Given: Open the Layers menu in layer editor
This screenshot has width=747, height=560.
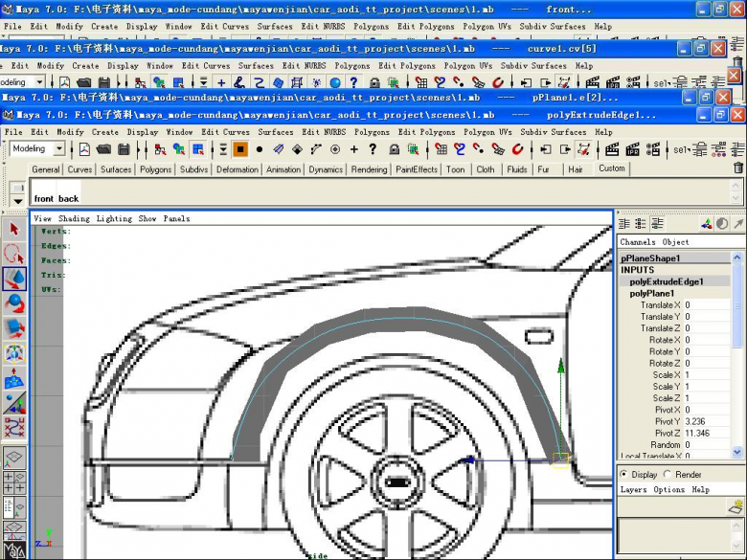Looking at the screenshot, I should tap(633, 489).
